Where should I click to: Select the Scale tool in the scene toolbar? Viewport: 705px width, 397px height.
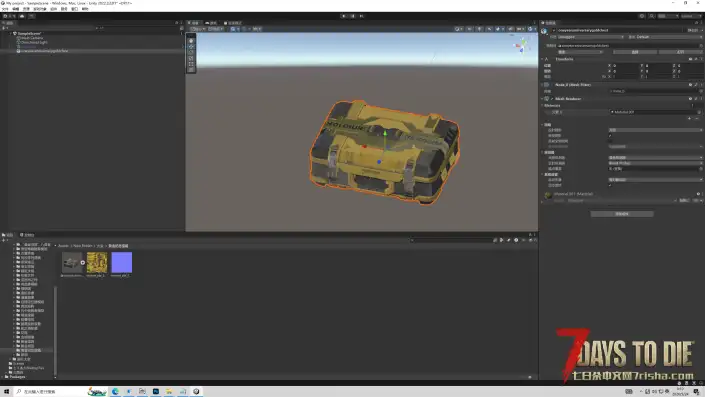point(191,58)
